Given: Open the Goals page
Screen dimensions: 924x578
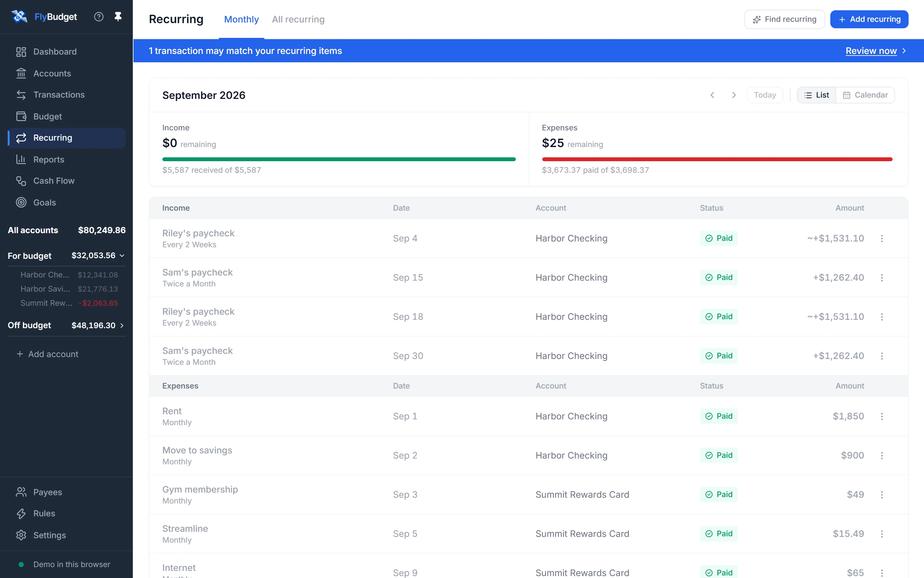Looking at the screenshot, I should 66,202.
